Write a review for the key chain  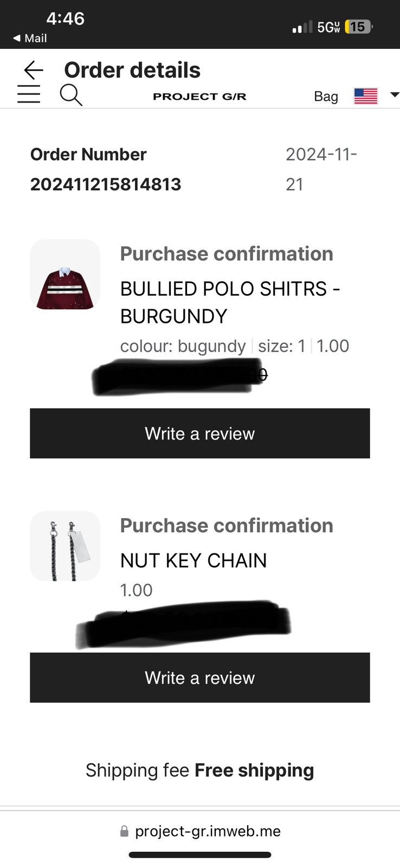pos(200,678)
